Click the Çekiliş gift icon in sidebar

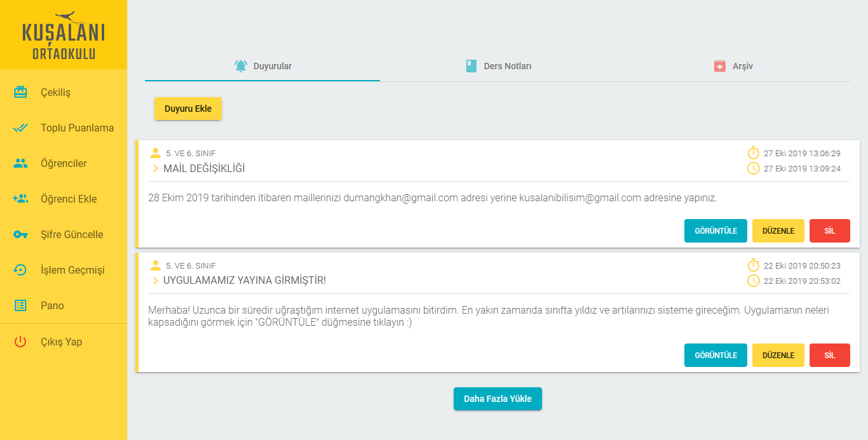(x=20, y=93)
